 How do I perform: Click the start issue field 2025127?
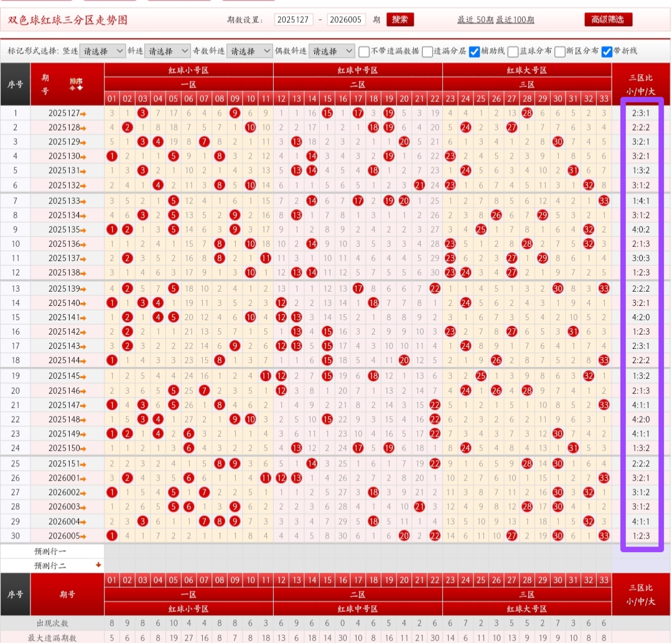click(x=294, y=20)
